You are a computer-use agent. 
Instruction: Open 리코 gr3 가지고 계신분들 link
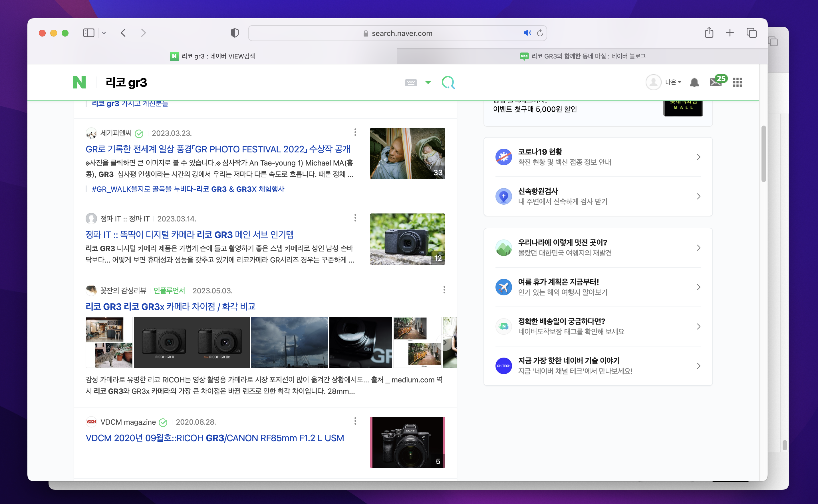point(130,104)
